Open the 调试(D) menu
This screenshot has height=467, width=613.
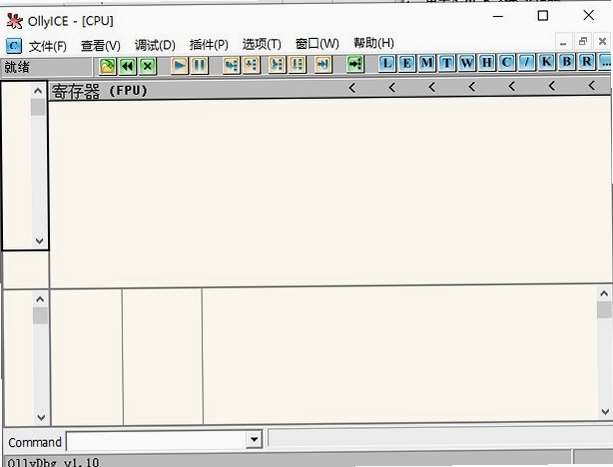(x=155, y=45)
